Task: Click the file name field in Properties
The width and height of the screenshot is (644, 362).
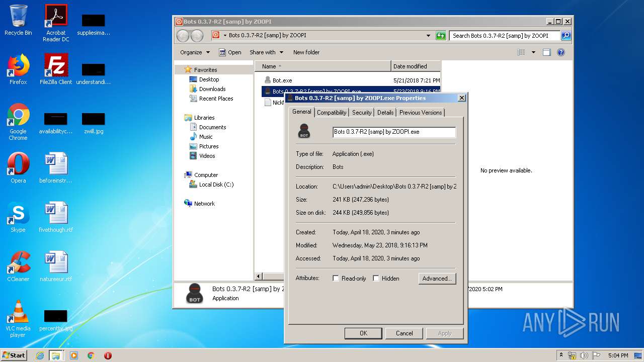Action: [394, 132]
